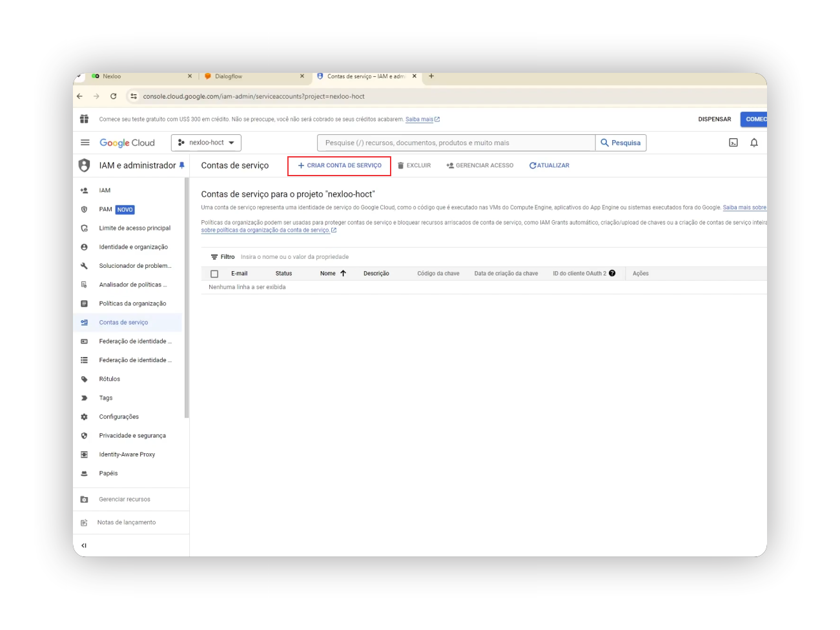
Task: Click the Nome column sort arrow
Action: [343, 274]
